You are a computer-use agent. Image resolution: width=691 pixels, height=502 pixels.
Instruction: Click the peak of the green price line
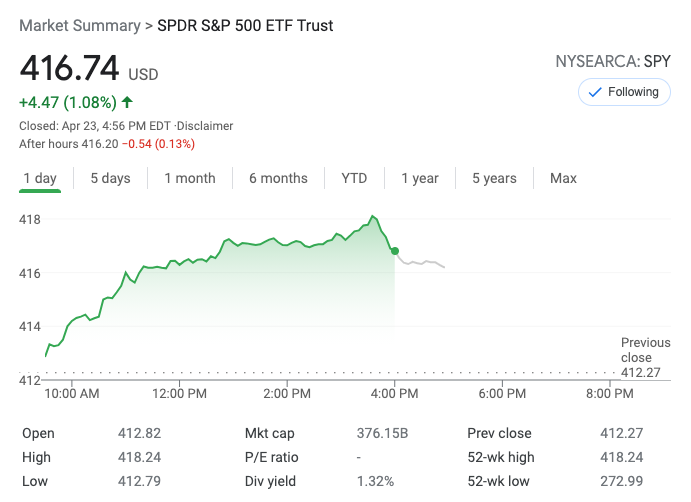[373, 216]
